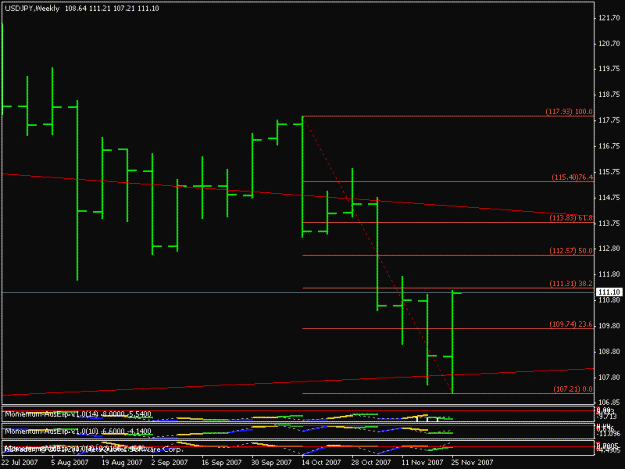The width and height of the screenshot is (625, 469).
Task: Select the (113.83) 61.8 Fibonacci label
Action: (x=571, y=218)
